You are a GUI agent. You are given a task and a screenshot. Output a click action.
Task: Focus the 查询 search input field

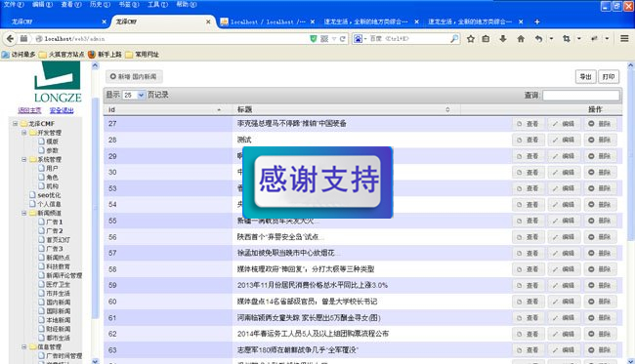click(580, 95)
